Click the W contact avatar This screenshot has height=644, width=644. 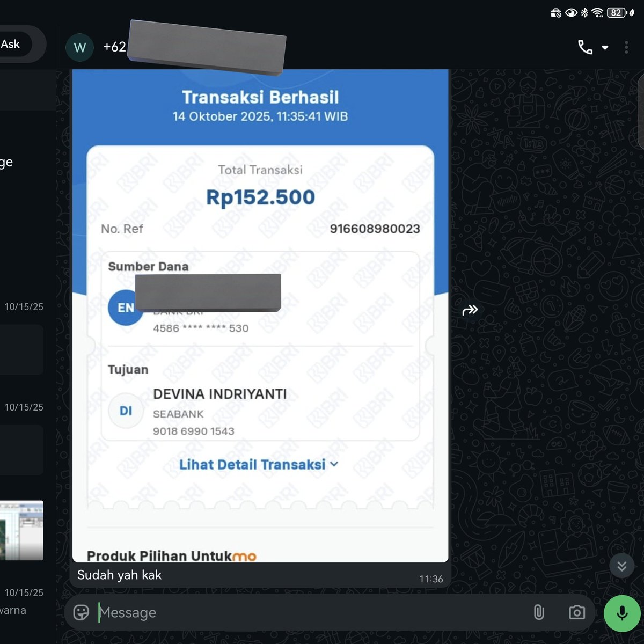[79, 47]
